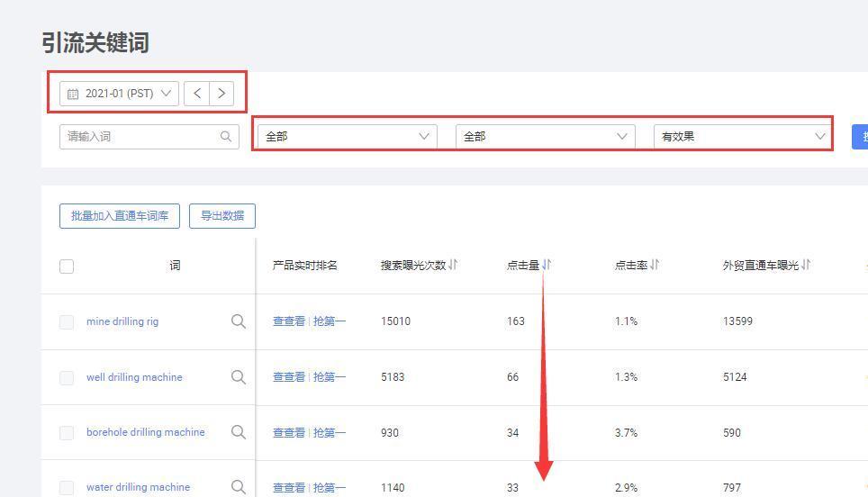Image resolution: width=868 pixels, height=497 pixels.
Task: Sort by 点击率 column sort icon
Action: pos(655,265)
